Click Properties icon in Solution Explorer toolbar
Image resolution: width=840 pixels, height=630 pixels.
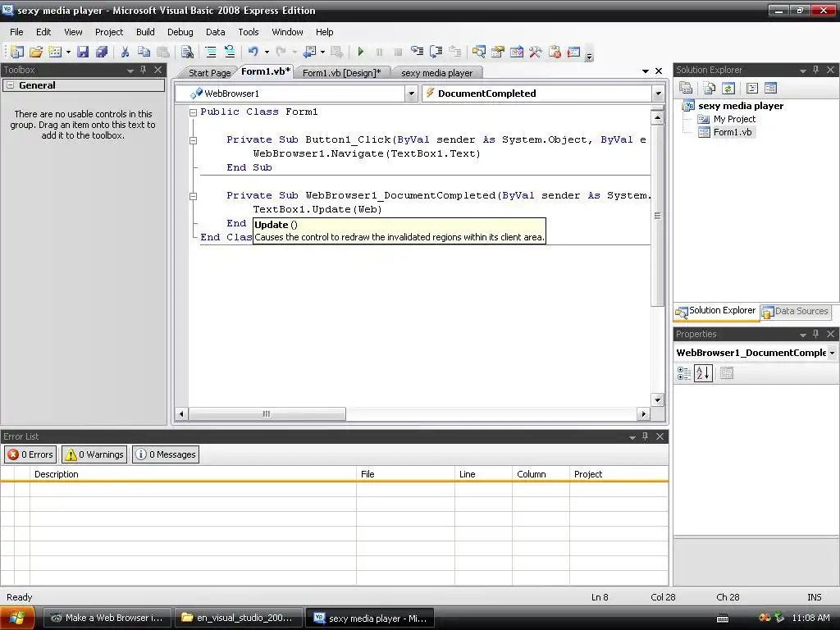686,88
